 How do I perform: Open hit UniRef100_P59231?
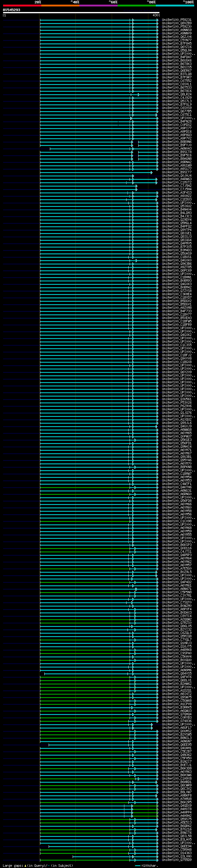[x=177, y=20]
